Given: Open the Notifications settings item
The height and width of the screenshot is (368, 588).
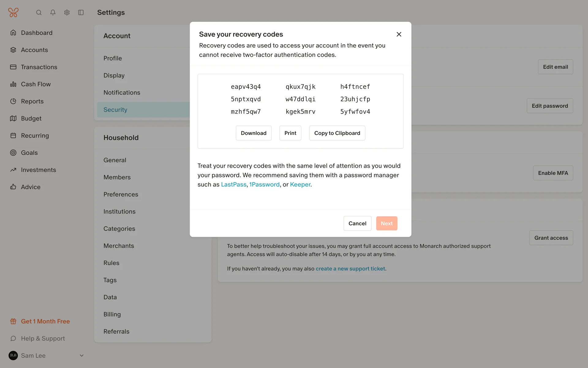Looking at the screenshot, I should click(x=122, y=93).
